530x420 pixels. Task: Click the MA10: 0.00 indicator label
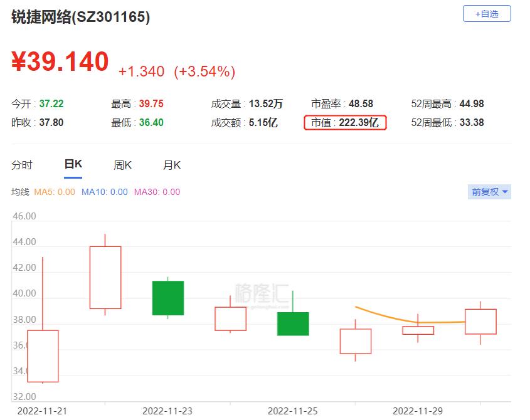coord(105,192)
